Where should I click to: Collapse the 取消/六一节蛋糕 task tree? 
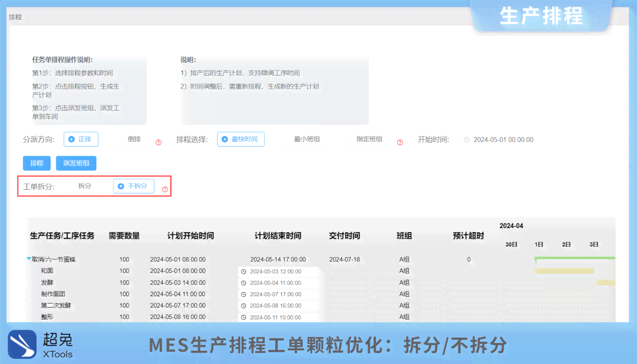[x=29, y=259]
